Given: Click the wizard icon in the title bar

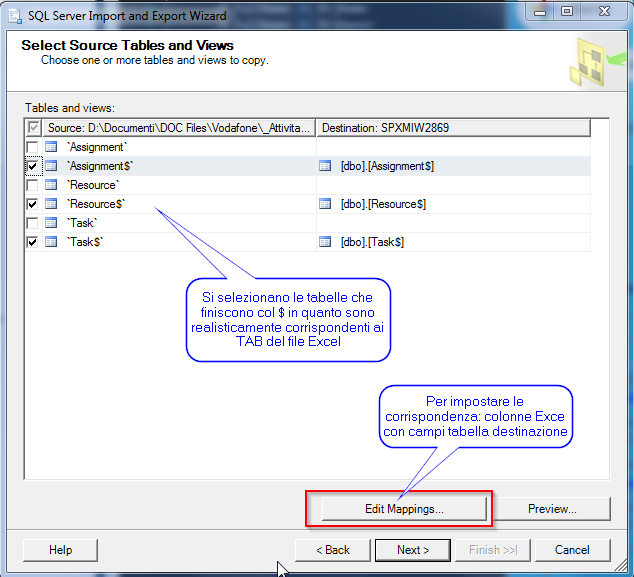Looking at the screenshot, I should (13, 16).
